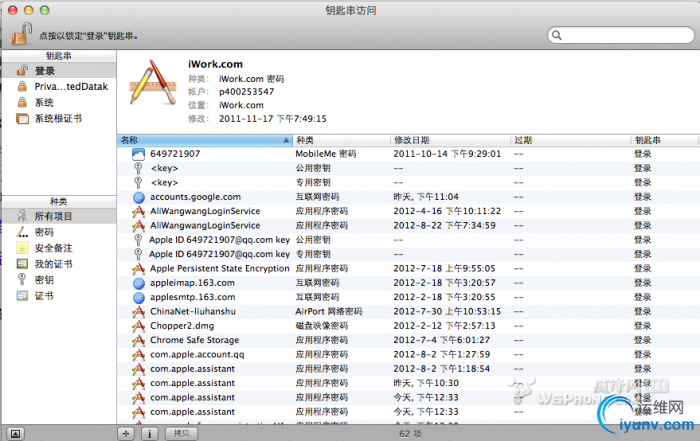Click the 种类 sidebar section header

point(59,201)
